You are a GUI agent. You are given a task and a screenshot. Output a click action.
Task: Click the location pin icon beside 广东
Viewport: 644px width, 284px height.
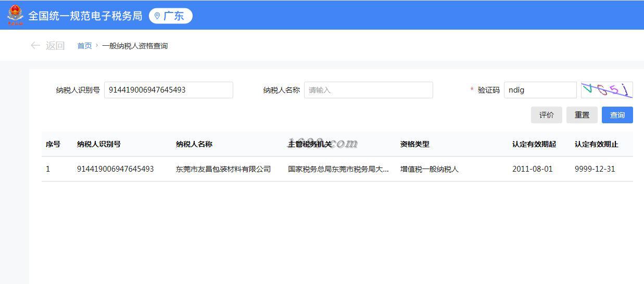[x=157, y=16]
